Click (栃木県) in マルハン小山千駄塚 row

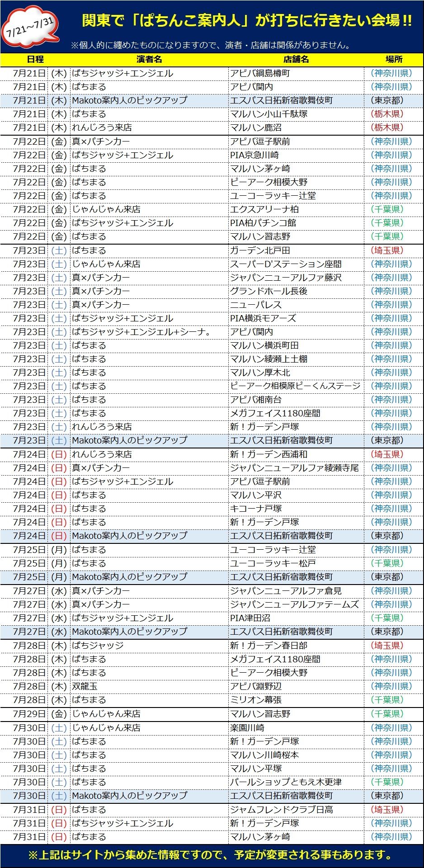click(387, 114)
